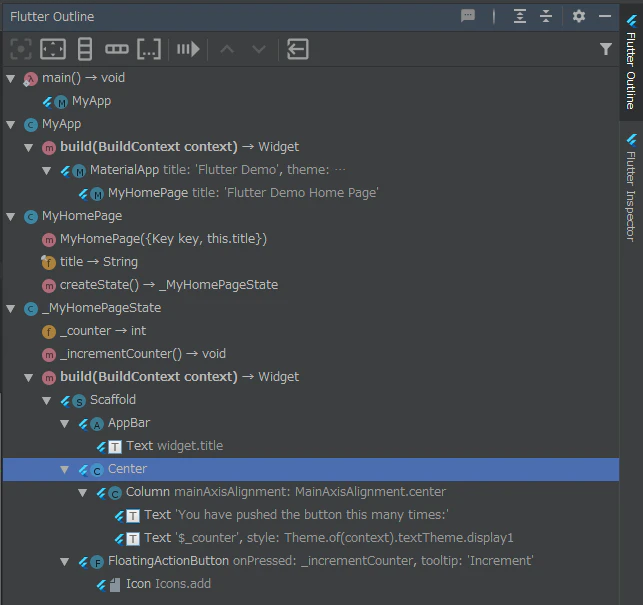
Task: Collapse the Column mainAxisAlignment node
Action: pyautogui.click(x=83, y=492)
